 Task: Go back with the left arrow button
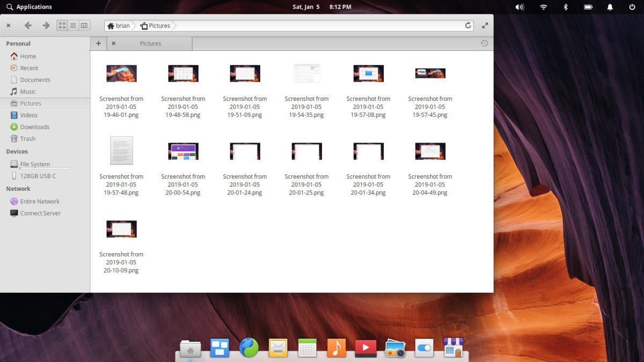click(x=28, y=25)
